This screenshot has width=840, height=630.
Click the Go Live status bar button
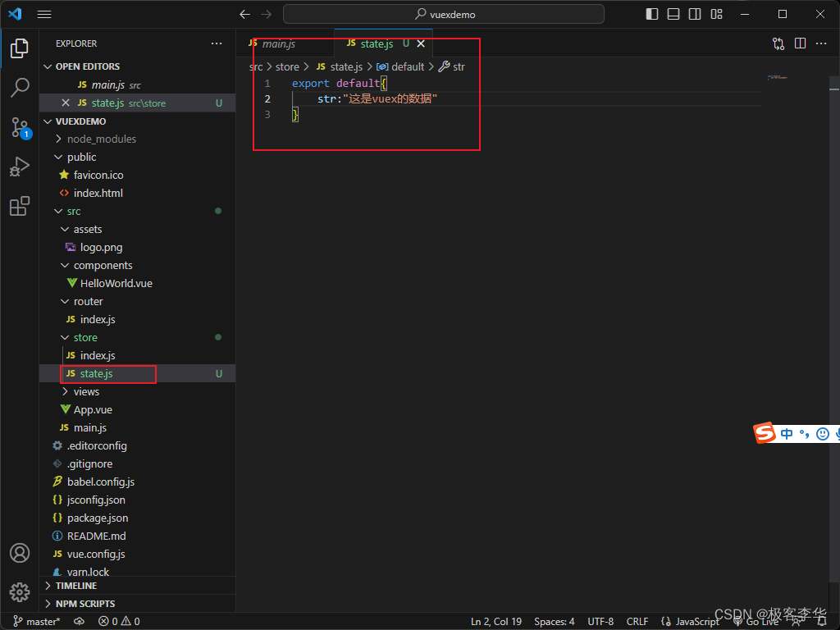756,622
